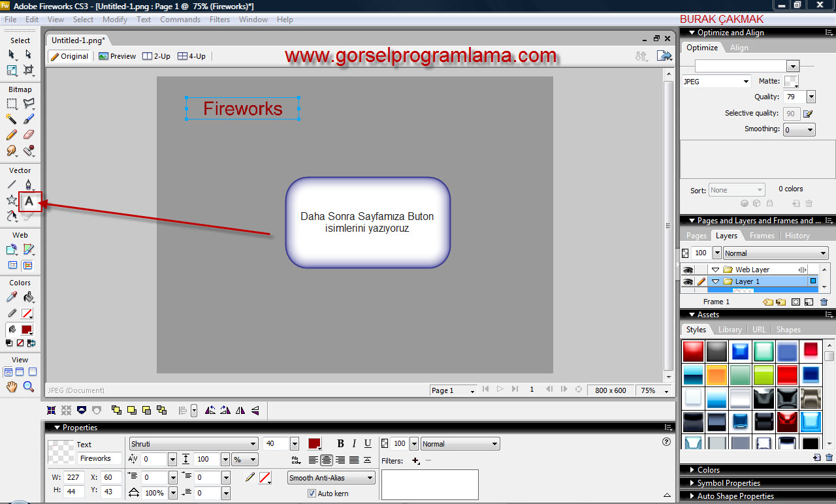Select the Text tool in Vector section
Screen dimensions: 836x504
29,202
